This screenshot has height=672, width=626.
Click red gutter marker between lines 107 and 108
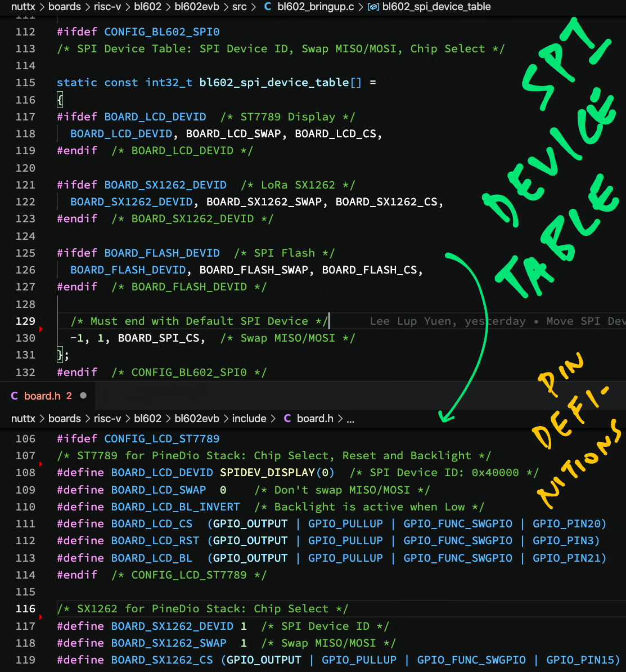pos(40,464)
